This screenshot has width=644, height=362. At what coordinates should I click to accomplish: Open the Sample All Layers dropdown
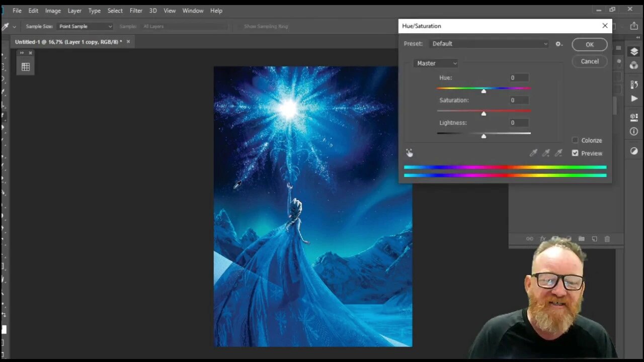point(184,26)
